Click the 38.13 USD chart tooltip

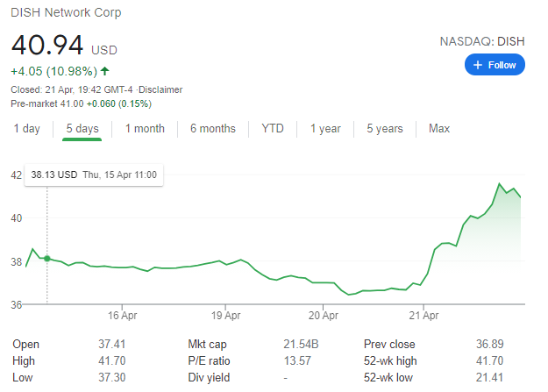[x=94, y=175]
